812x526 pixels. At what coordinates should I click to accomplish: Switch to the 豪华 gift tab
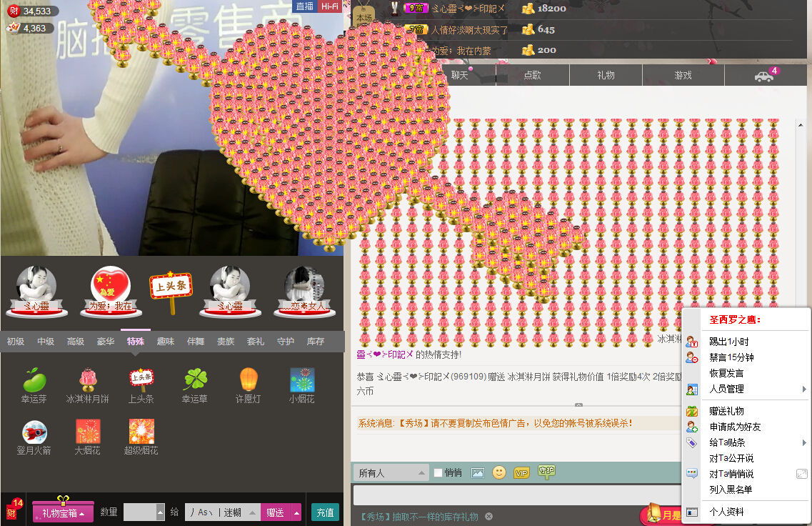coord(106,342)
